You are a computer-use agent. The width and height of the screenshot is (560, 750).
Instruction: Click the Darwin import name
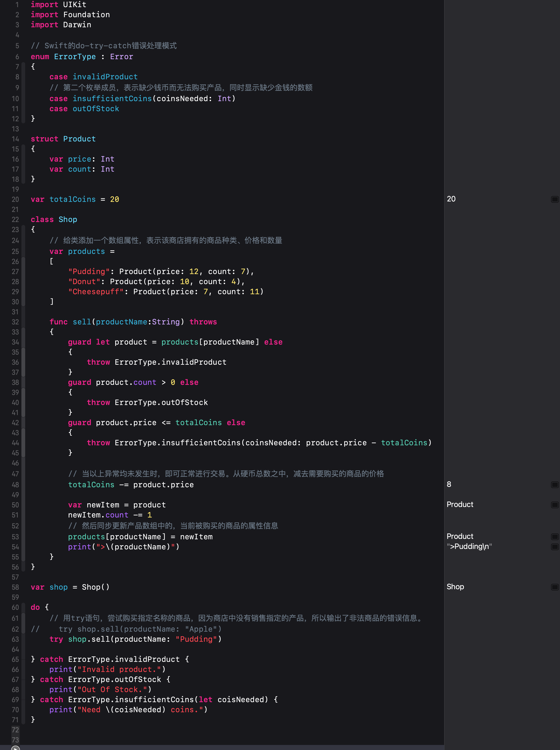pos(77,25)
